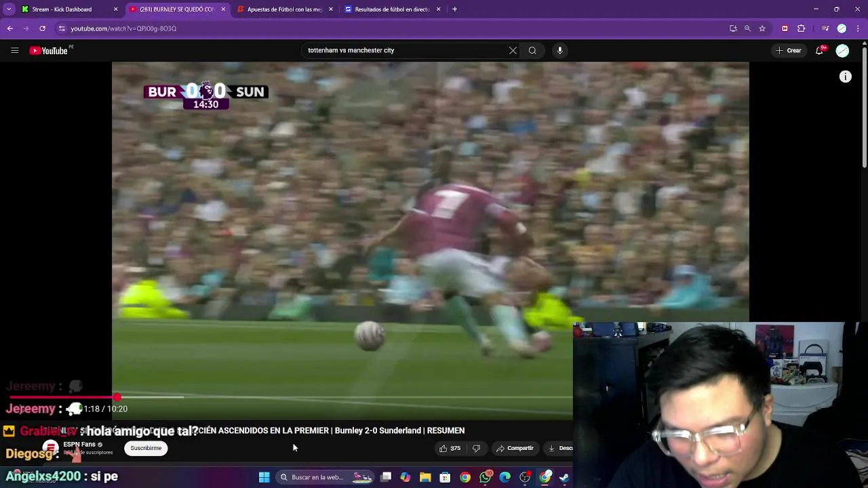The height and width of the screenshot is (488, 868).
Task: Open Steam from taskbar
Action: (x=564, y=477)
